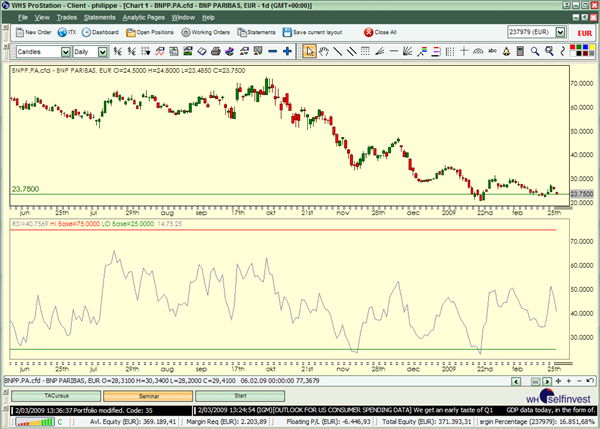Open the Help menu
600x429 pixels.
tap(208, 17)
